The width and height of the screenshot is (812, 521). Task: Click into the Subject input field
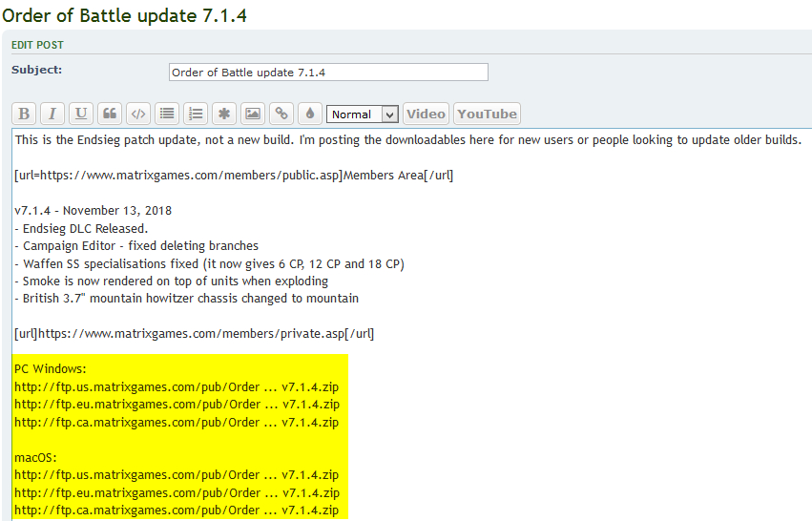327,73
